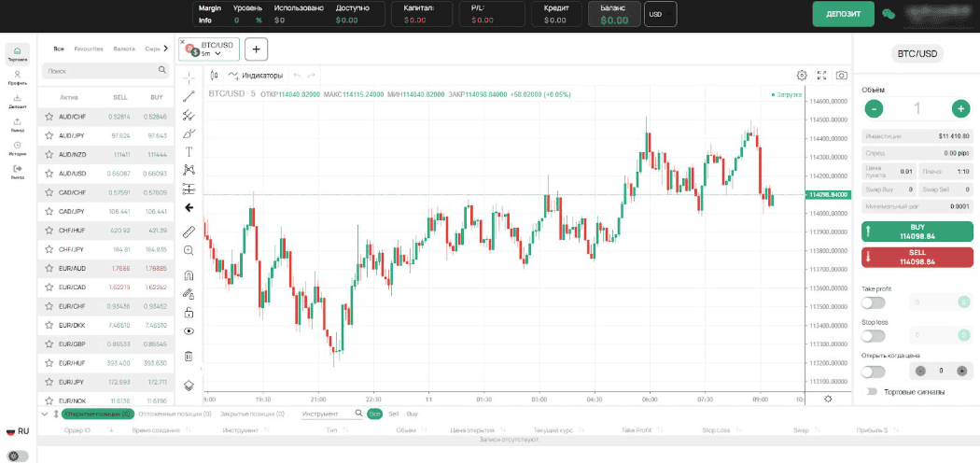Open Индикаторы menu
This screenshot has height=463, width=980.
[x=256, y=75]
